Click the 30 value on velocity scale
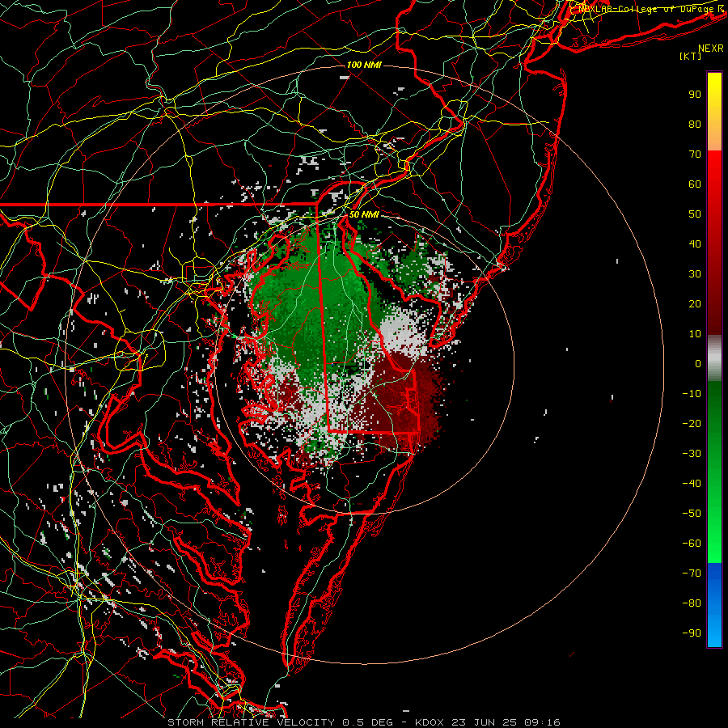The height and width of the screenshot is (728, 728). [x=695, y=274]
